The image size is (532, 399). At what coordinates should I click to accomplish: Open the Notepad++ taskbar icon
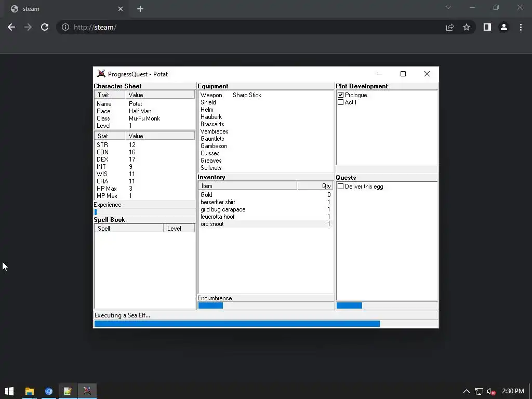(68, 391)
